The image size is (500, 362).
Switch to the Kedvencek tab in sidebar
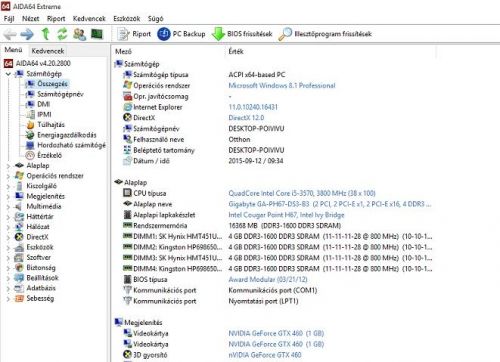click(x=48, y=51)
